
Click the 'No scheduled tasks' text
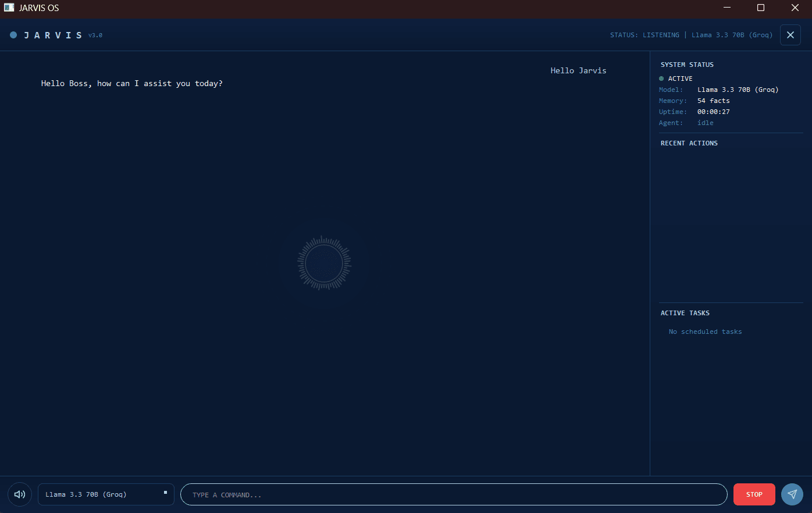pyautogui.click(x=706, y=332)
